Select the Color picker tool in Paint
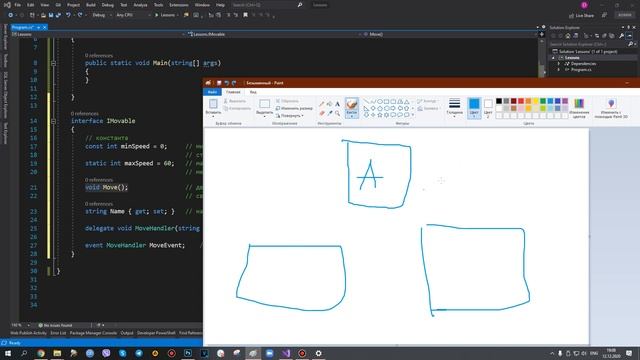The height and width of the screenshot is (360, 640). point(330,113)
